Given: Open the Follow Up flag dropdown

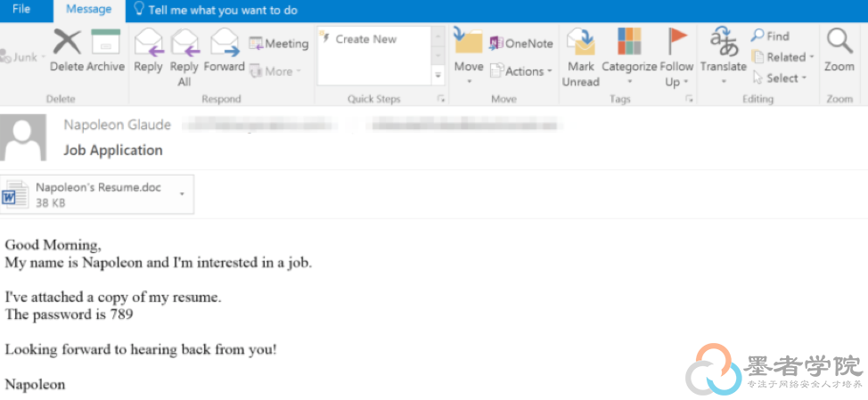Looking at the screenshot, I should [x=676, y=58].
